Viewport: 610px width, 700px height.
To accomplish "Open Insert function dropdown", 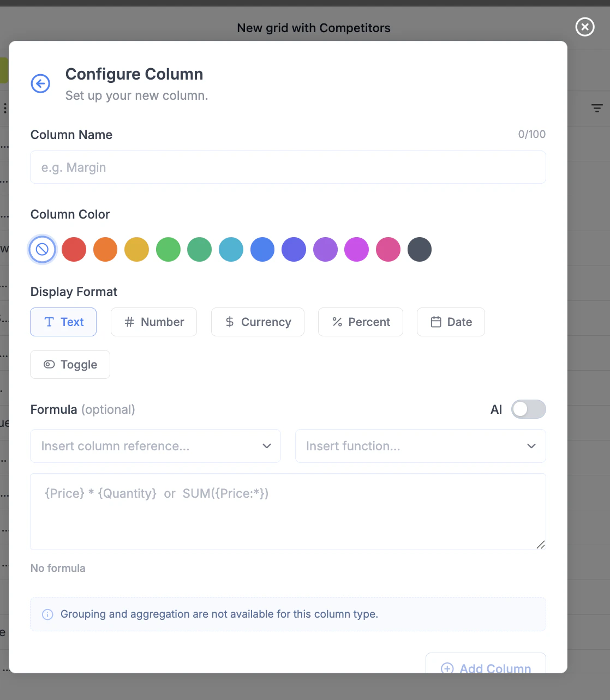I will click(421, 446).
